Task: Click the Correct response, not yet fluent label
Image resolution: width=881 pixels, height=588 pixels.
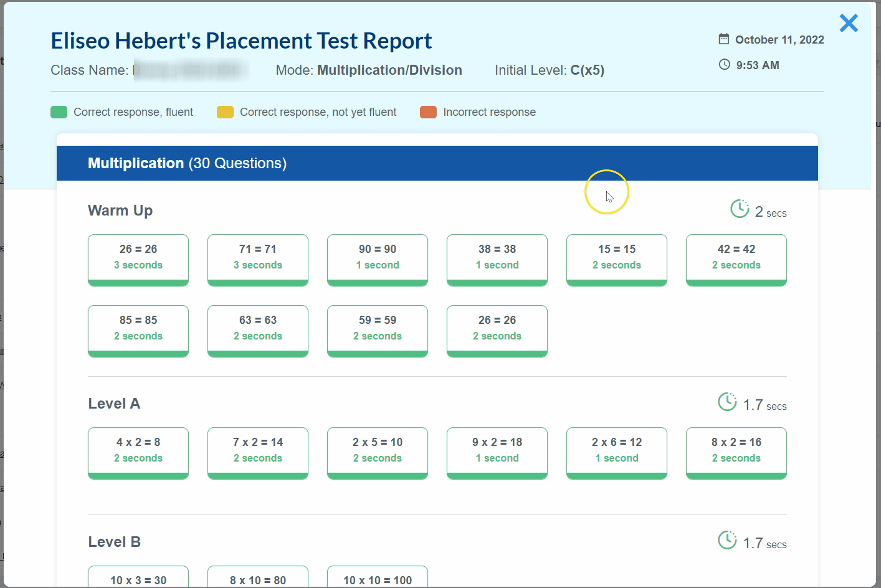Action: 318,112
